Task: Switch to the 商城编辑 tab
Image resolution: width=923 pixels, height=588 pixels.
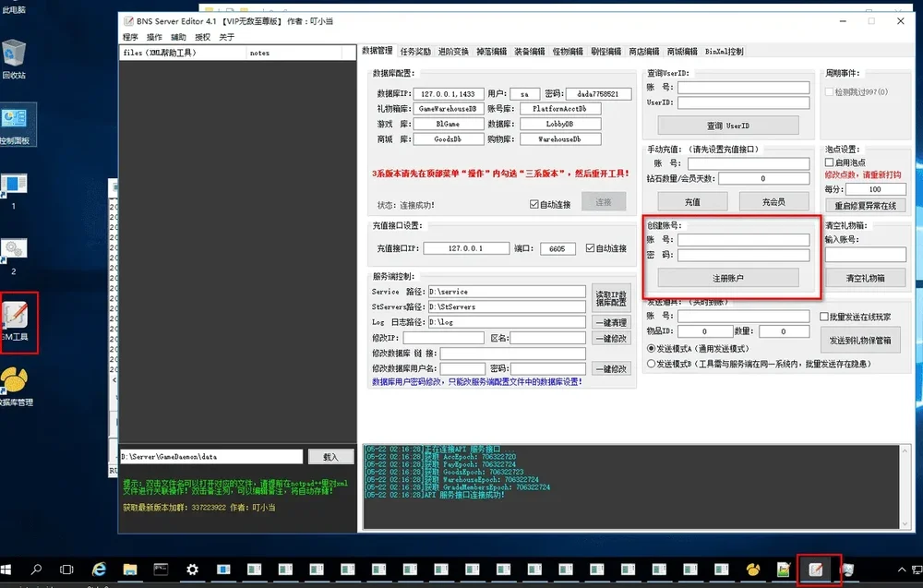Action: point(682,52)
